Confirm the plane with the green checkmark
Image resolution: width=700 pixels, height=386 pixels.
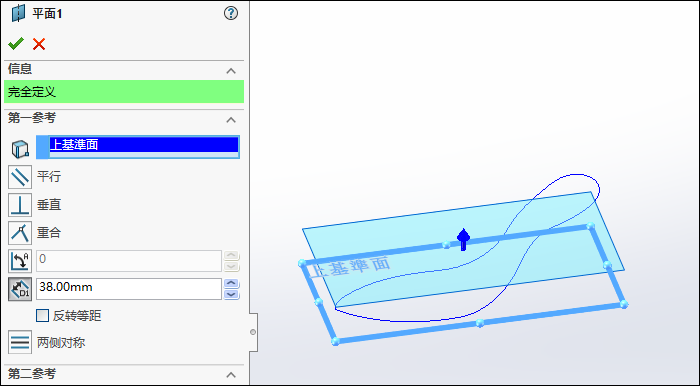(16, 44)
